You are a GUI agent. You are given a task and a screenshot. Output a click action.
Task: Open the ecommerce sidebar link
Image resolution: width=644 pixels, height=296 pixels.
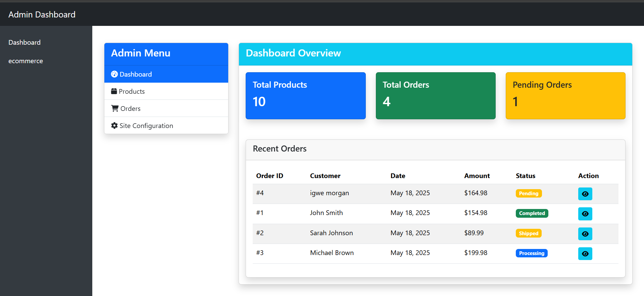pos(26,61)
